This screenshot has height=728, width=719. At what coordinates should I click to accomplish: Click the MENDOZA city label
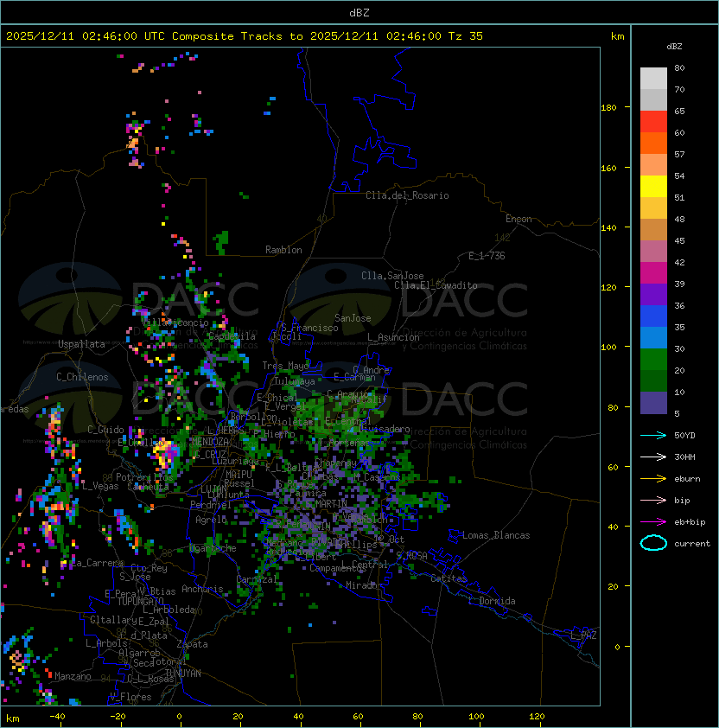click(210, 441)
